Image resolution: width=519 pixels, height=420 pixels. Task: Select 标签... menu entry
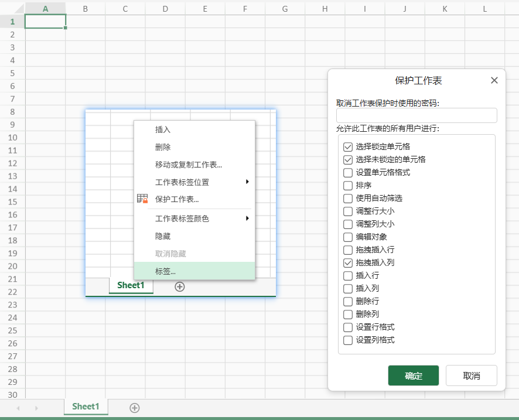coord(194,271)
